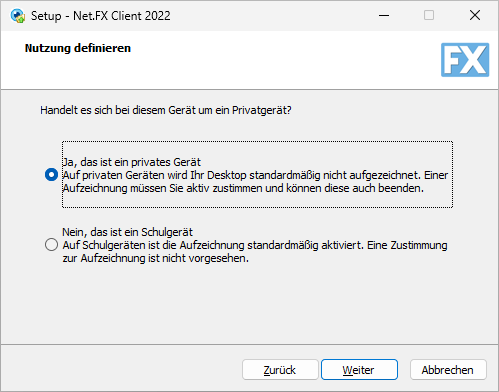Continue with the Weiter button

pos(359,370)
